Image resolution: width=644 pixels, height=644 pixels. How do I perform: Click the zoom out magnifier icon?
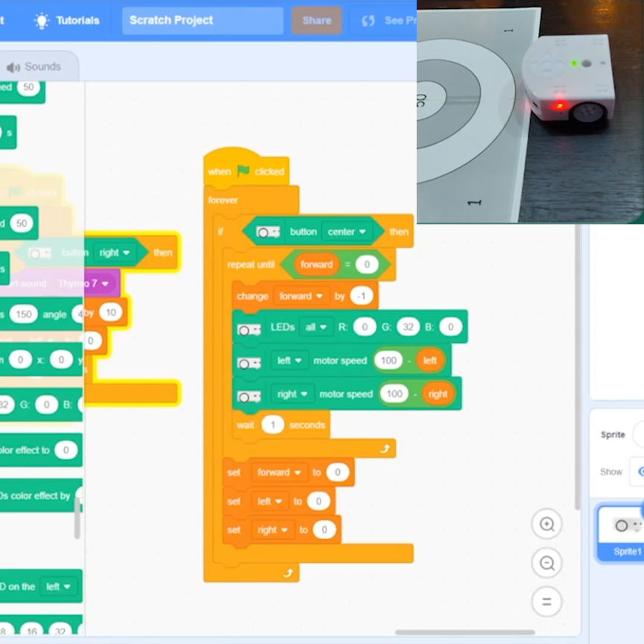547,563
